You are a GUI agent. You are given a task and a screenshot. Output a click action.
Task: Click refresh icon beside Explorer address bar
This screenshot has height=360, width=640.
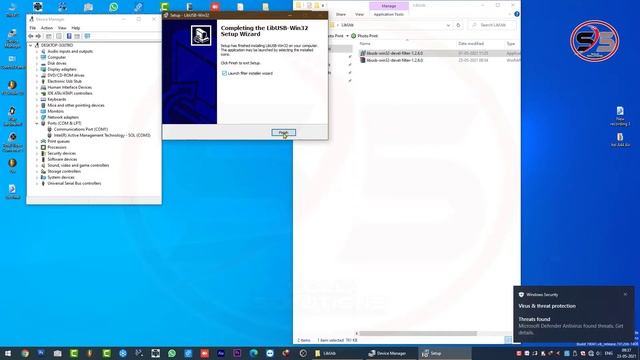pos(458,25)
